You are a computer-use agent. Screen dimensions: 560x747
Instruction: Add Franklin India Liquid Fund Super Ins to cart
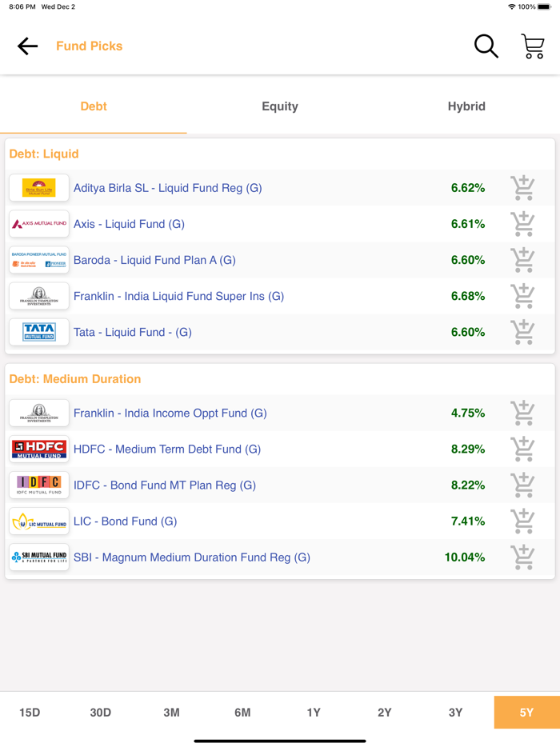(523, 296)
